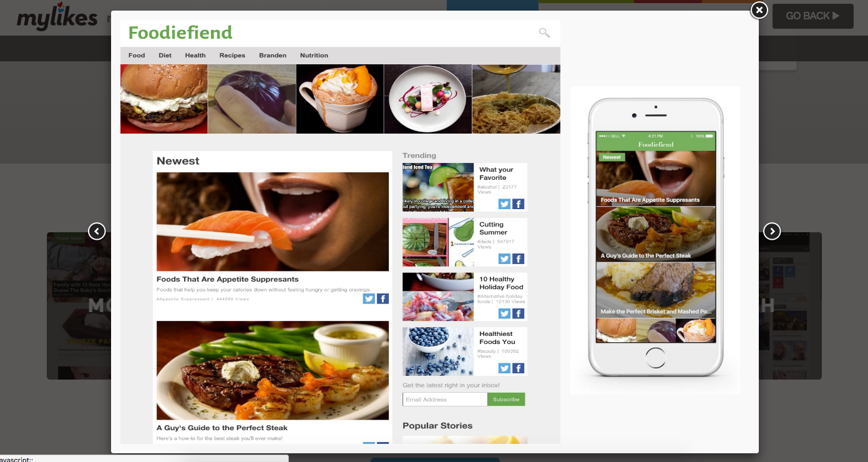Viewport: 868px width, 462px height.
Task: Click the Health navigation item
Action: (x=195, y=56)
